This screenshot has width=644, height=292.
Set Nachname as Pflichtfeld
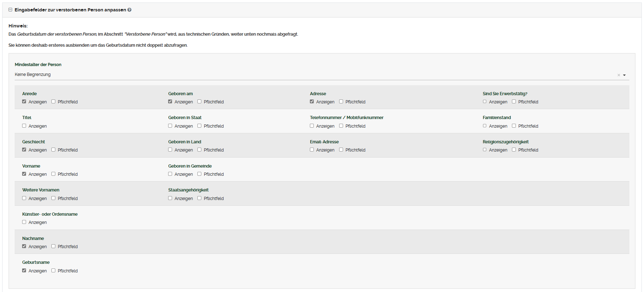pos(54,246)
